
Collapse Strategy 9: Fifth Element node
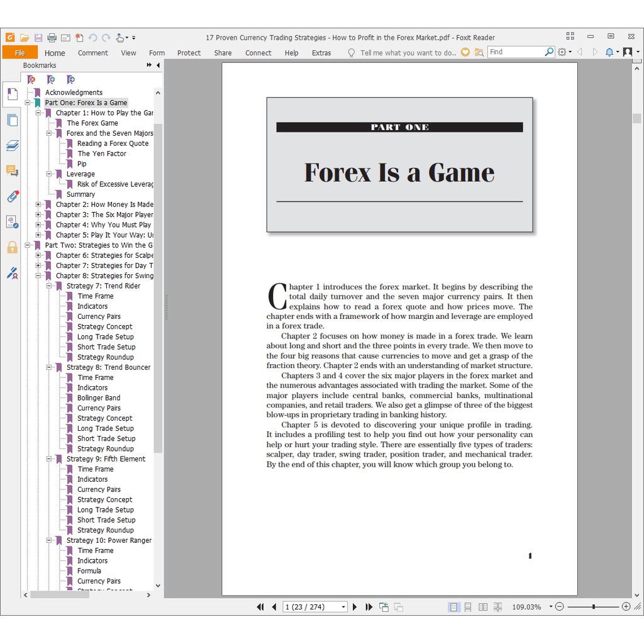point(49,458)
